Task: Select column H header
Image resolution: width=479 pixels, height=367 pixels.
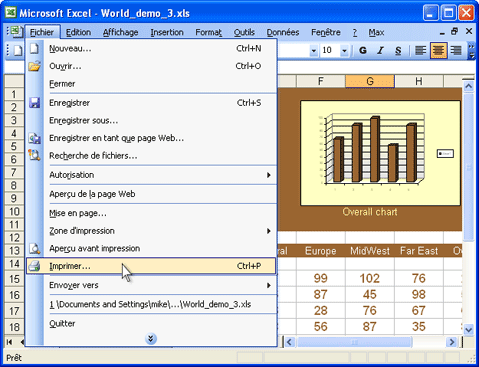Action: (x=419, y=81)
